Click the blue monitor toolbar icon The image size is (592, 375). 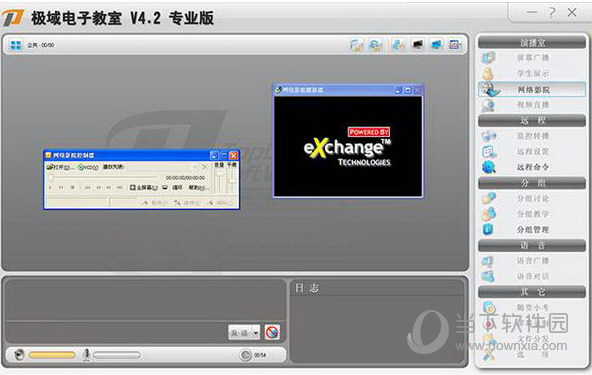click(x=436, y=45)
